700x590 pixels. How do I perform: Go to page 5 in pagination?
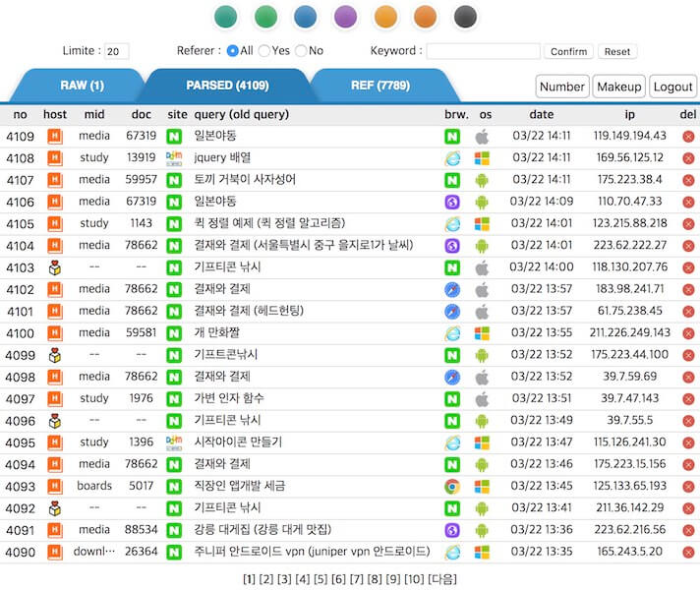coord(320,579)
